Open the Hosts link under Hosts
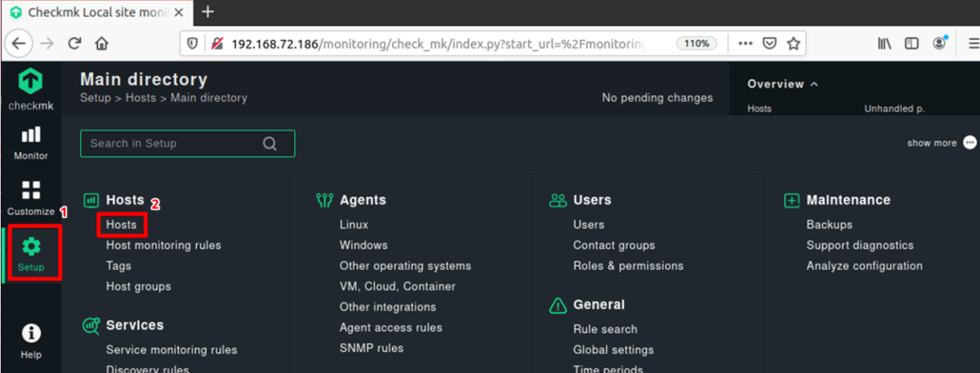The width and height of the screenshot is (980, 373). tap(121, 224)
